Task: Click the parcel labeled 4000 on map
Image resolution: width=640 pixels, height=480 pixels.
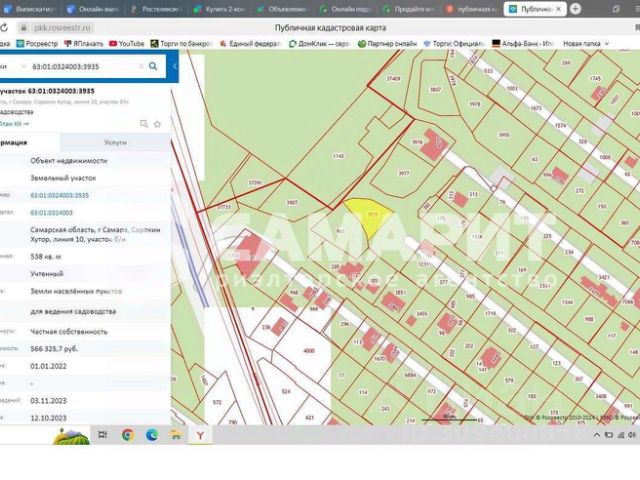Action: pyautogui.click(x=309, y=350)
